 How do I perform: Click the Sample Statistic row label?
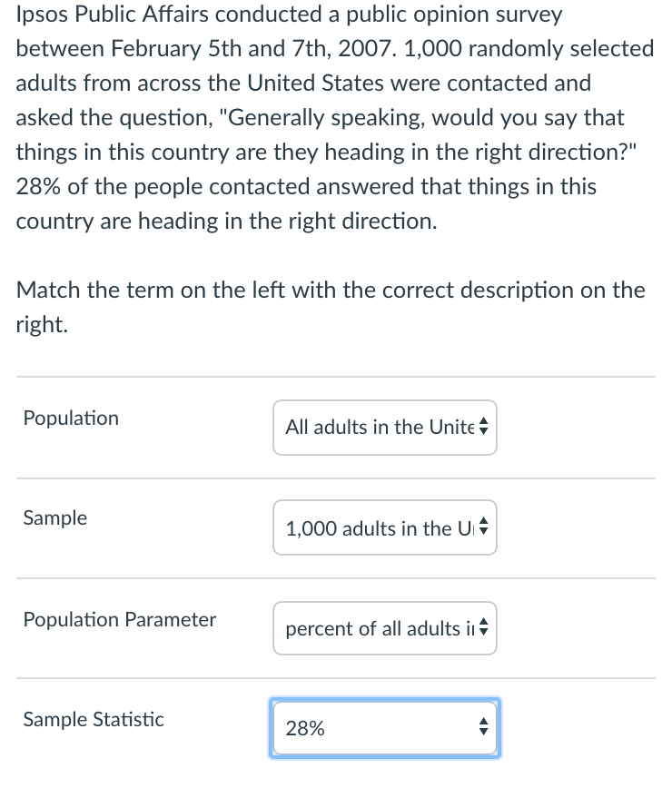(94, 719)
